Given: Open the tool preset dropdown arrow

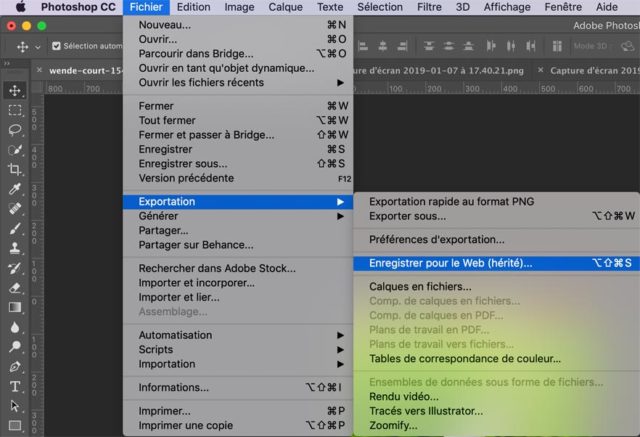Looking at the screenshot, I should (38, 47).
